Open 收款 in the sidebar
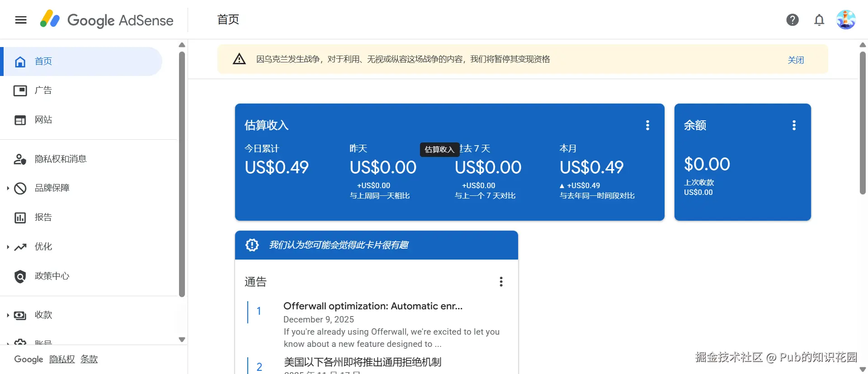The height and width of the screenshot is (374, 868). click(x=43, y=315)
